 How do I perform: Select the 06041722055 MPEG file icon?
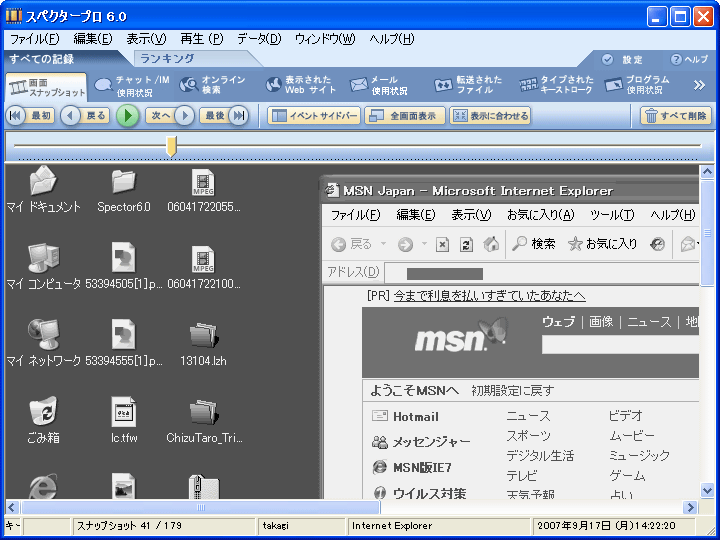(x=203, y=190)
